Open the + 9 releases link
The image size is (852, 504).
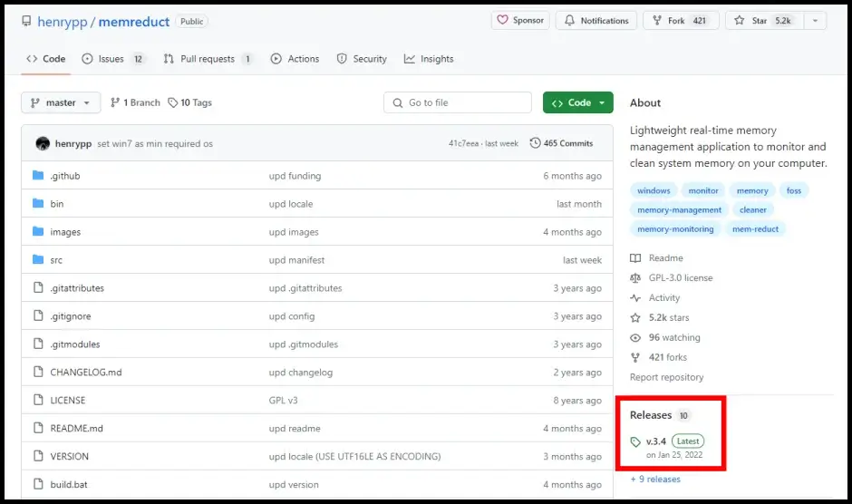655,480
